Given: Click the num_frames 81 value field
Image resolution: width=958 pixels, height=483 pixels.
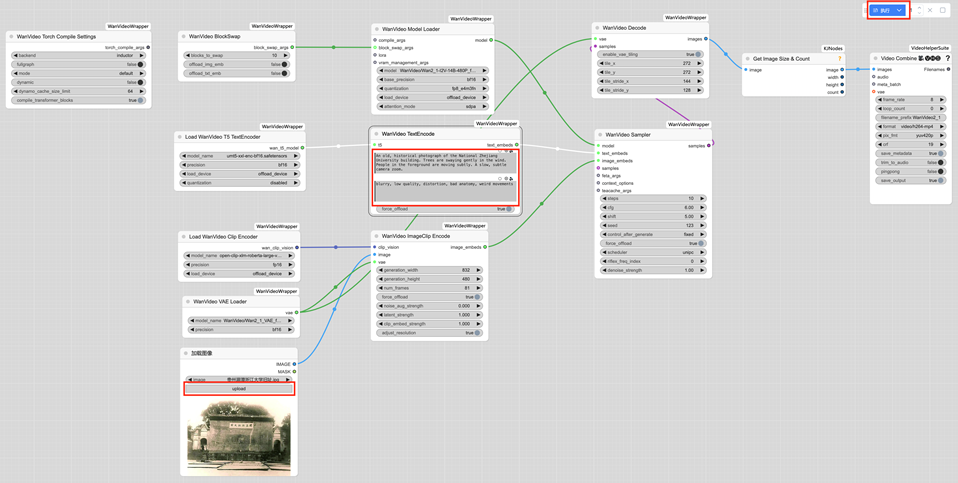Looking at the screenshot, I should (430, 288).
